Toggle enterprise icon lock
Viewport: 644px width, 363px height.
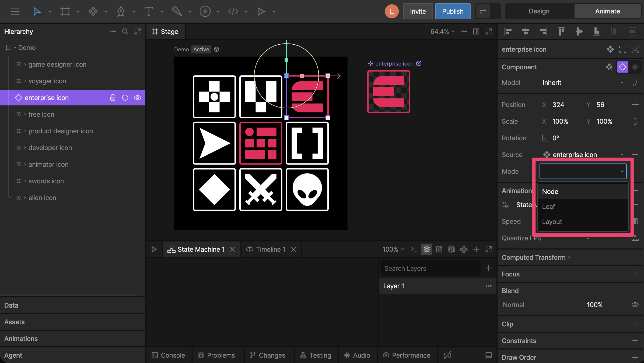point(113,98)
